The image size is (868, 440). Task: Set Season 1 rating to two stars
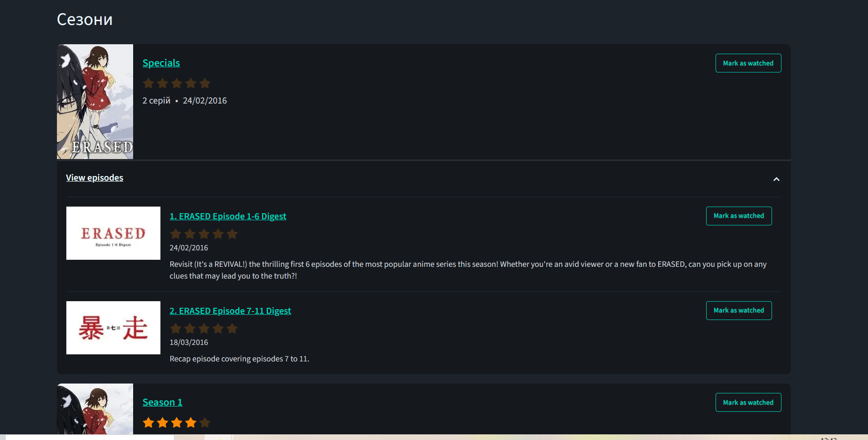pos(162,423)
